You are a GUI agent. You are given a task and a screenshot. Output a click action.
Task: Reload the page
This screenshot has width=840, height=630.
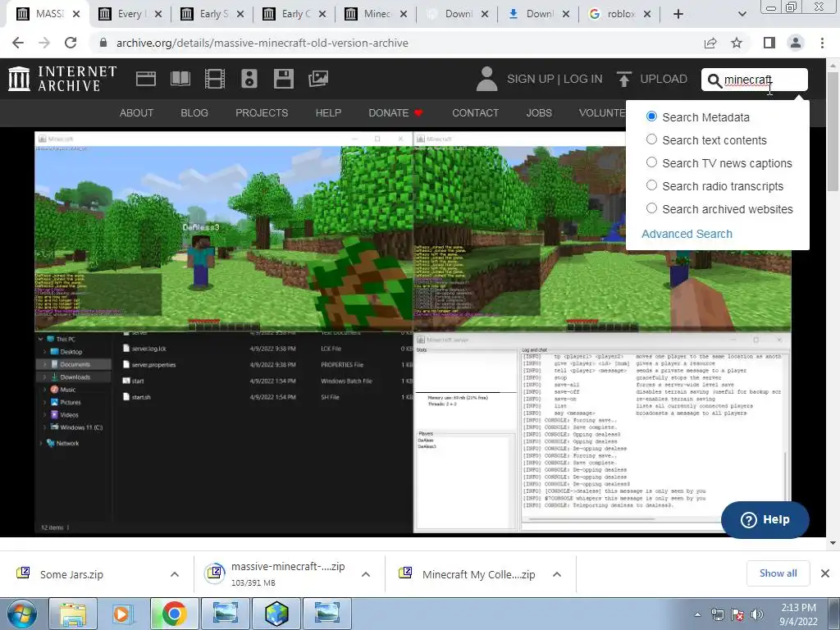(71, 43)
